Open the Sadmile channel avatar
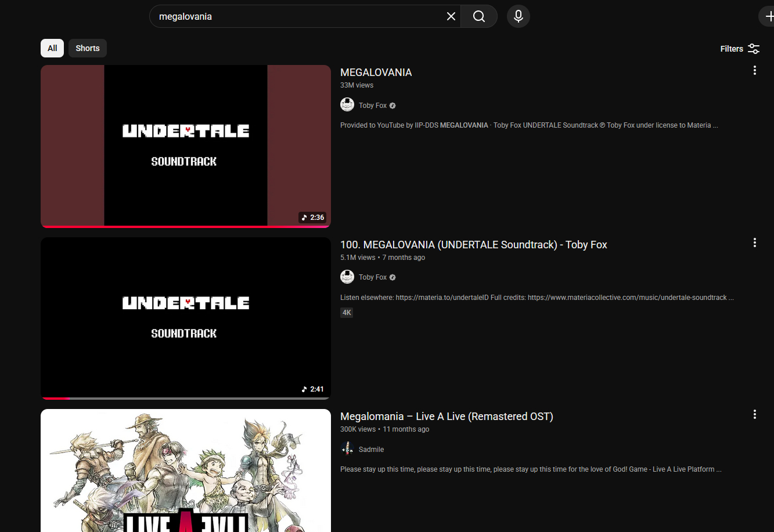This screenshot has width=774, height=532. (347, 449)
